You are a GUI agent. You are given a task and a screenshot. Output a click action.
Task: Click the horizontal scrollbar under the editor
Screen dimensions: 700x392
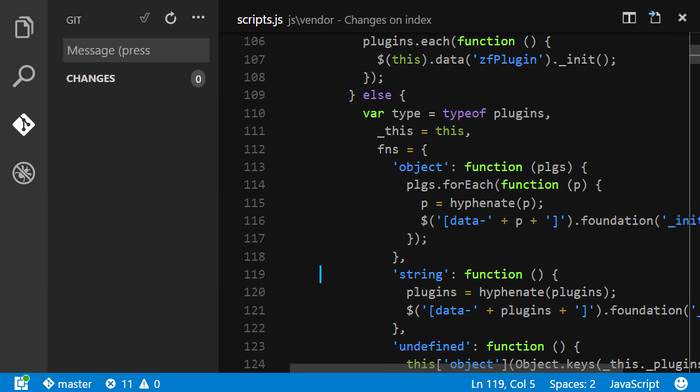pyautogui.click(x=455, y=368)
